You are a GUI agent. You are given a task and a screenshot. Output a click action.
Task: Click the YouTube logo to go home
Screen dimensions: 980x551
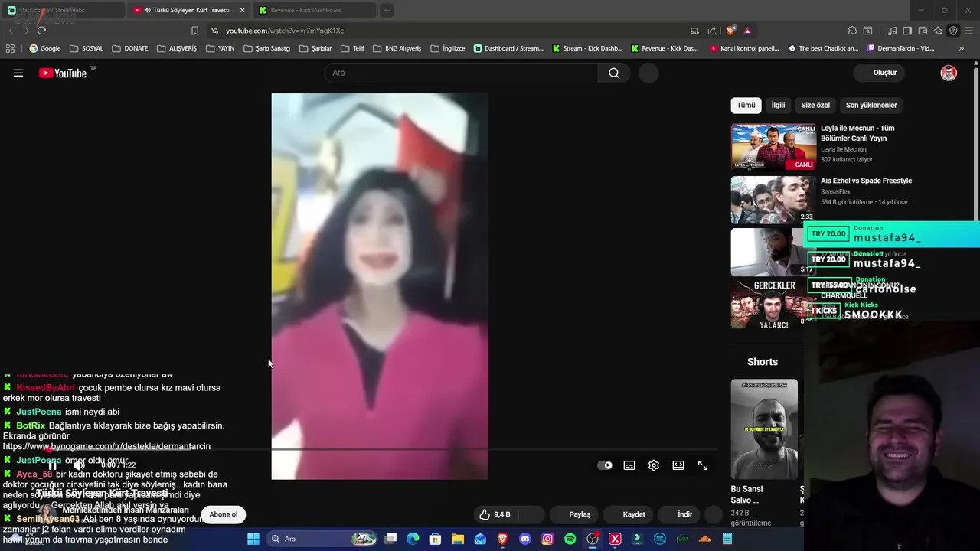(x=63, y=73)
